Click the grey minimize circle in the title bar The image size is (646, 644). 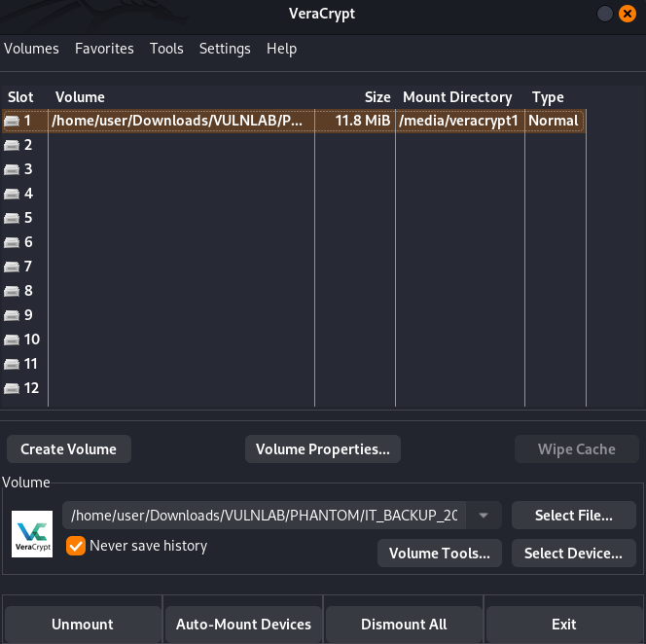tap(605, 14)
